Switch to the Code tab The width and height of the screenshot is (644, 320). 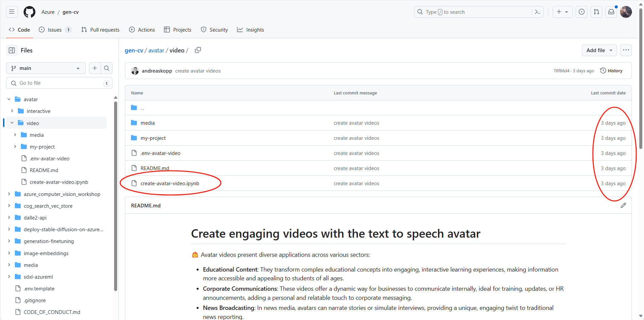tap(20, 30)
